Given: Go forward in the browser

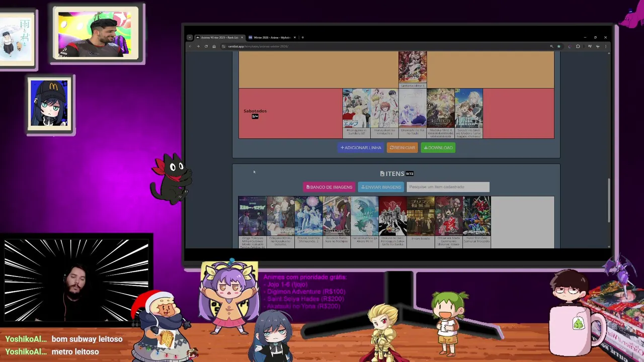Looking at the screenshot, I should [x=198, y=46].
